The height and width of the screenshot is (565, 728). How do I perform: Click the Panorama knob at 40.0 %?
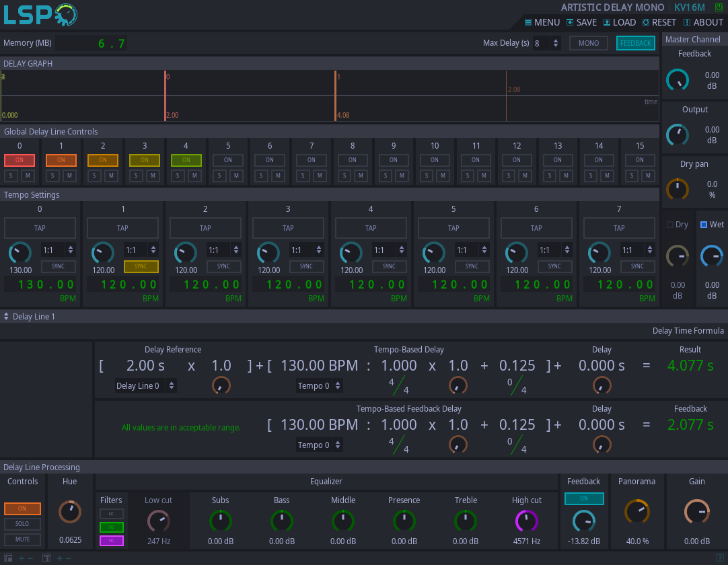coord(637,512)
